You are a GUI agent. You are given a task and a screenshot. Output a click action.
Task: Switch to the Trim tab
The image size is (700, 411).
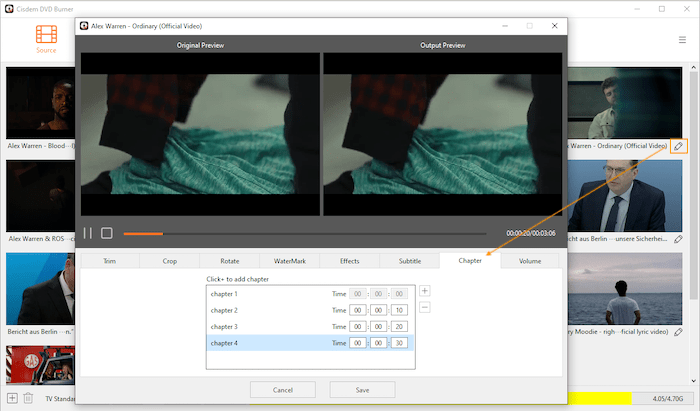pyautogui.click(x=110, y=261)
